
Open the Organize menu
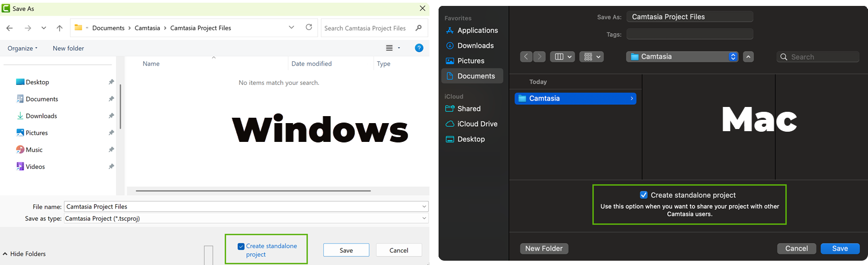tap(23, 48)
